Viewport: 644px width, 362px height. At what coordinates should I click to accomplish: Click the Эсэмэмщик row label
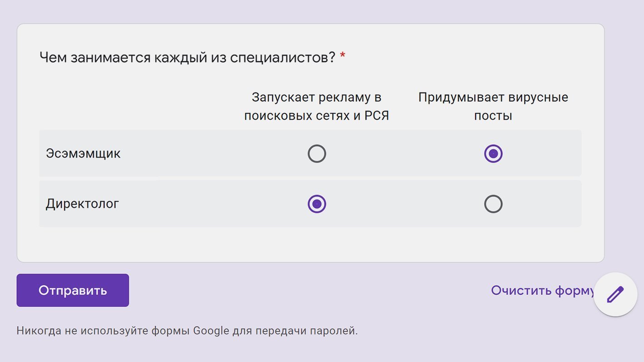pyautogui.click(x=83, y=153)
